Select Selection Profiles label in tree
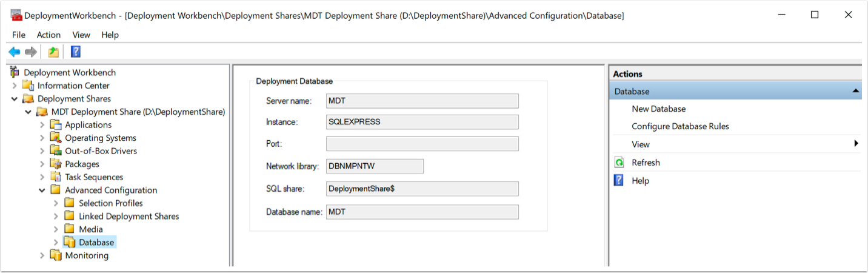Image resolution: width=868 pixels, height=273 pixels. [x=111, y=203]
